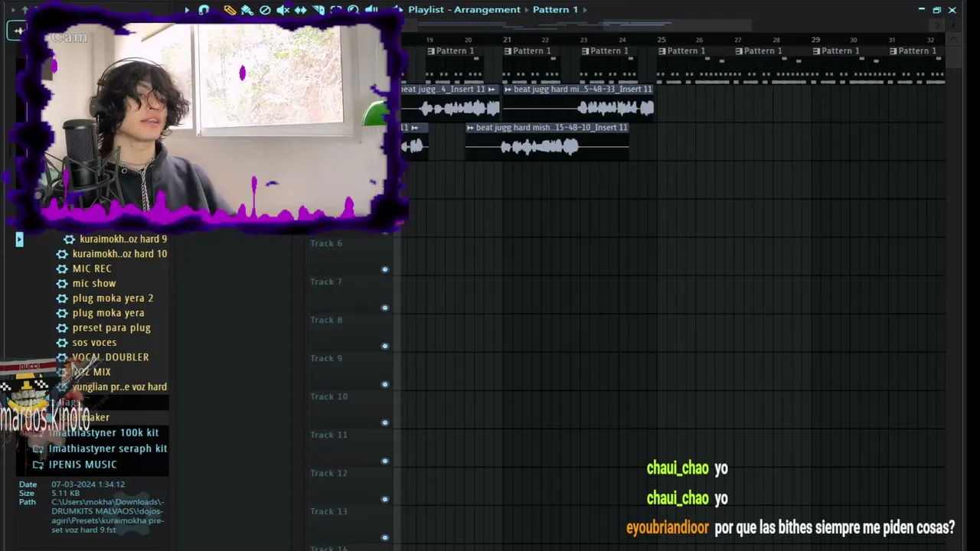Select the beat jugg hard mish..15-48-10 waveform
Image resolution: width=980 pixels, height=551 pixels.
point(547,147)
